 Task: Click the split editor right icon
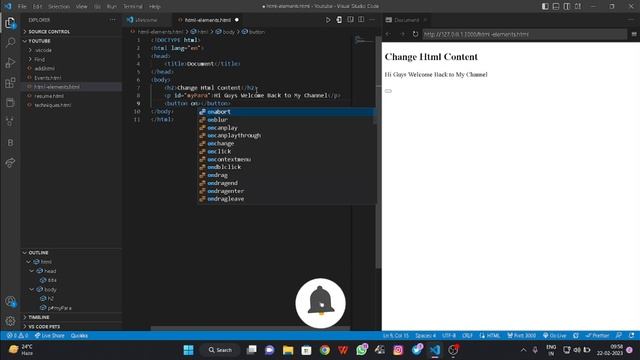(361, 20)
